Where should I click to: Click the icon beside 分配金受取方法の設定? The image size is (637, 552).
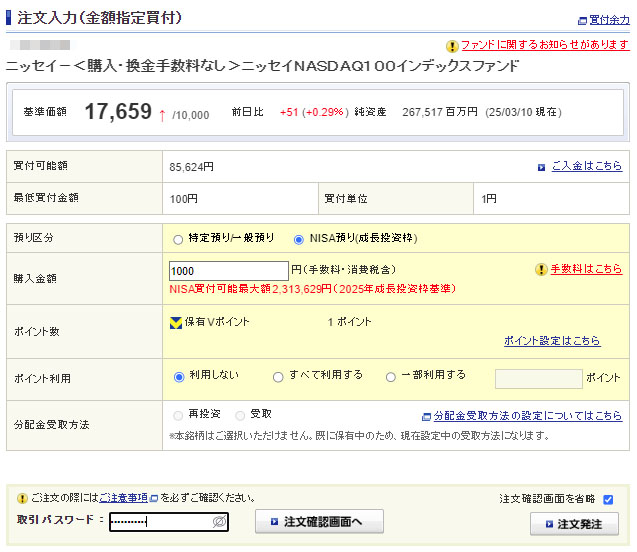tap(426, 416)
